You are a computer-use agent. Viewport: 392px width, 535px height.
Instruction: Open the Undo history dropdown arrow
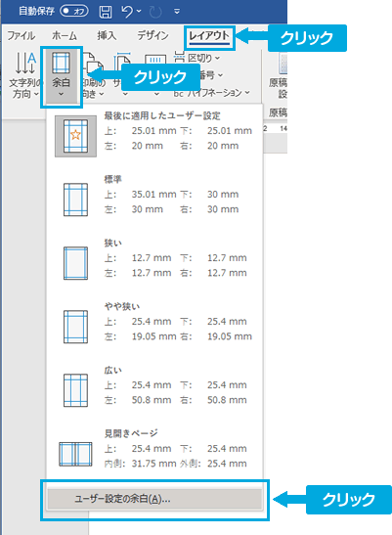point(139,12)
